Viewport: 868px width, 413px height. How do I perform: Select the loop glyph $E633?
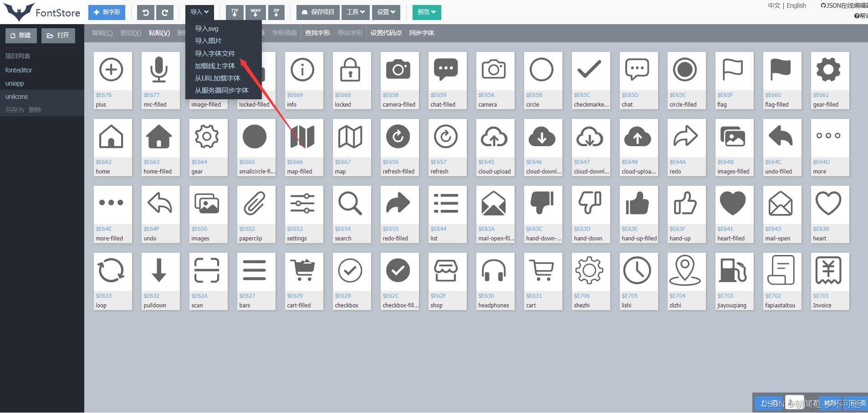[x=113, y=281]
